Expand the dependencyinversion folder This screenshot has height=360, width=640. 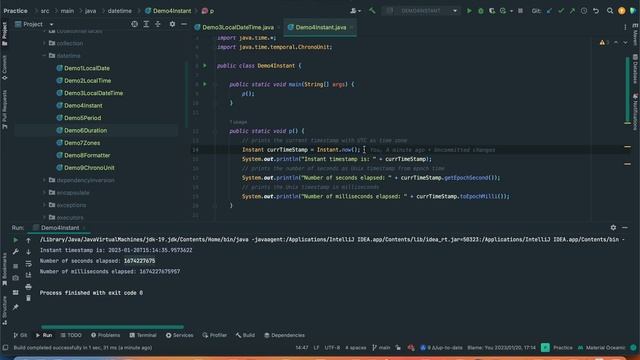(44, 180)
